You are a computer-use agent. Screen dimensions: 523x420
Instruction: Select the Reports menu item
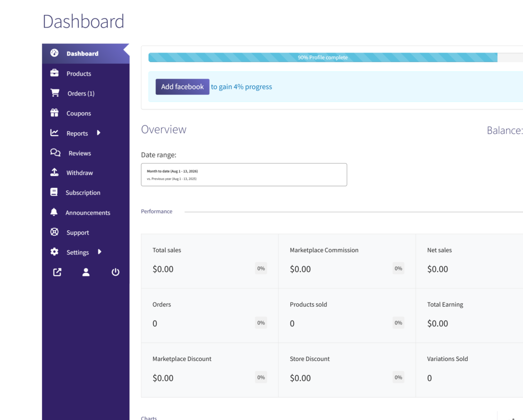86,133
